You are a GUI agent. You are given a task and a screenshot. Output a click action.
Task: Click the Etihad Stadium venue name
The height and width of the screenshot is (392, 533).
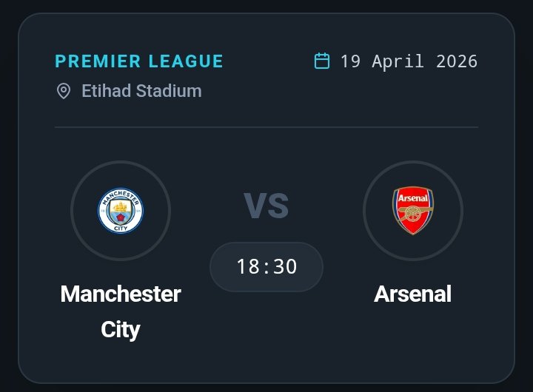click(x=141, y=91)
